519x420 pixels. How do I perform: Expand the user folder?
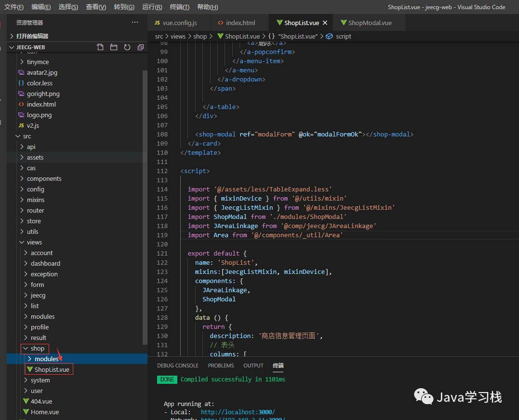[77, 391]
